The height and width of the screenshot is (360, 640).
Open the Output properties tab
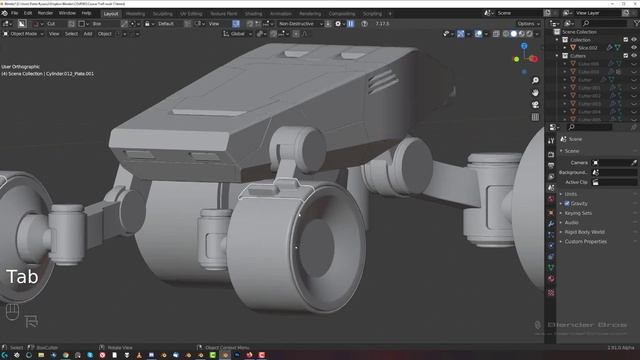pos(551,166)
